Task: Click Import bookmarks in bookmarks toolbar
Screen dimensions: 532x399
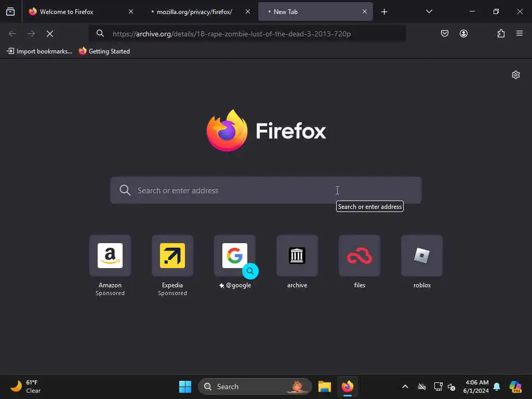Action: 39,51
